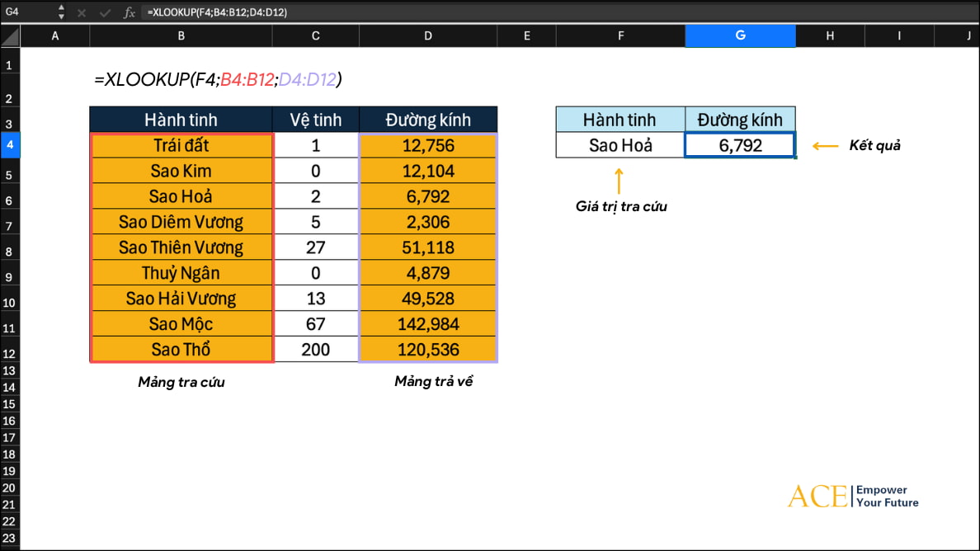Screen dimensions: 980x551
Task: Click the cell with diameter 142,984
Action: pos(427,324)
